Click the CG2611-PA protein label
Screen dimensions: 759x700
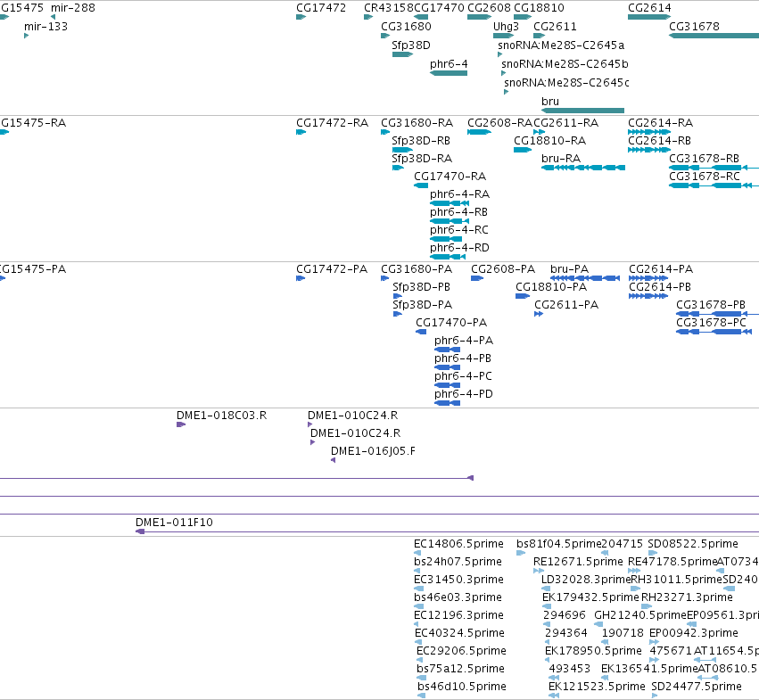click(x=566, y=305)
